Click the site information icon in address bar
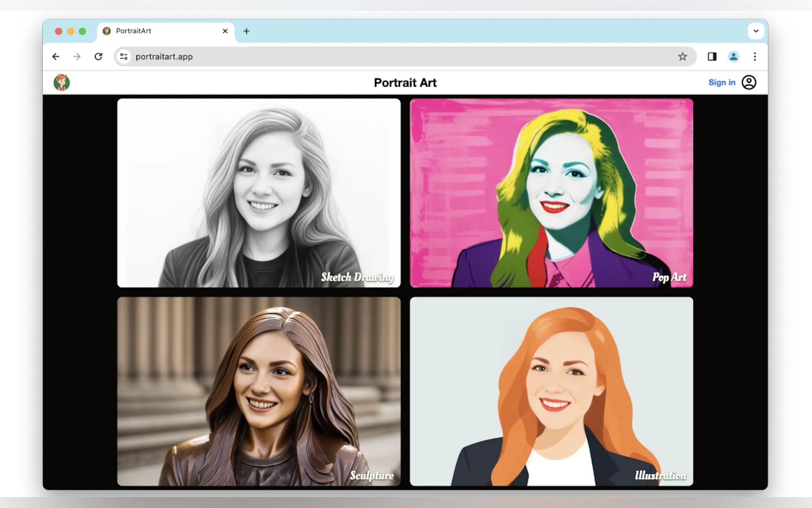Screen dimensions: 812x508 (123, 56)
